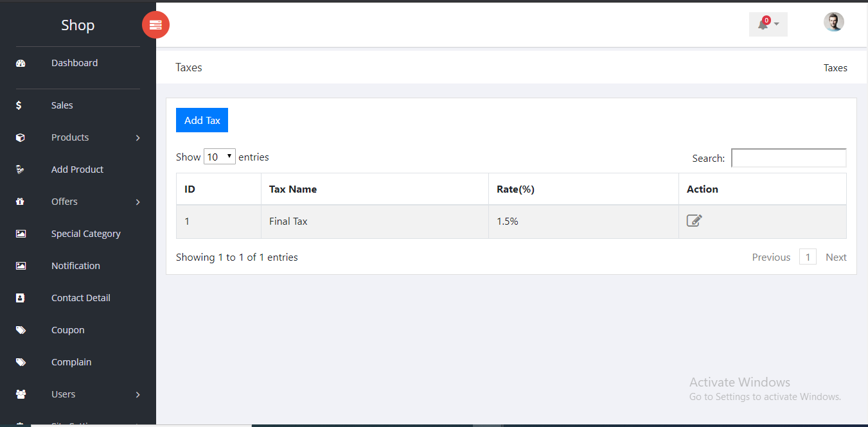Expand the Products submenu chevron

137,138
